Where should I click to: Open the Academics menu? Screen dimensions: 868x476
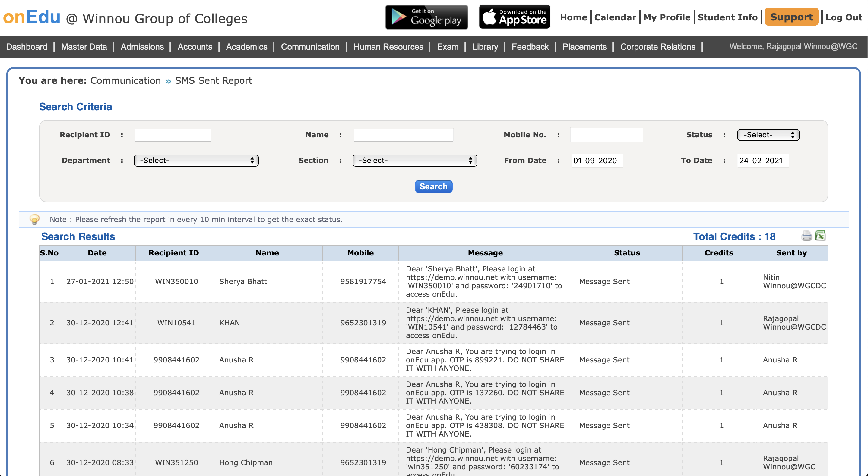[246, 47]
